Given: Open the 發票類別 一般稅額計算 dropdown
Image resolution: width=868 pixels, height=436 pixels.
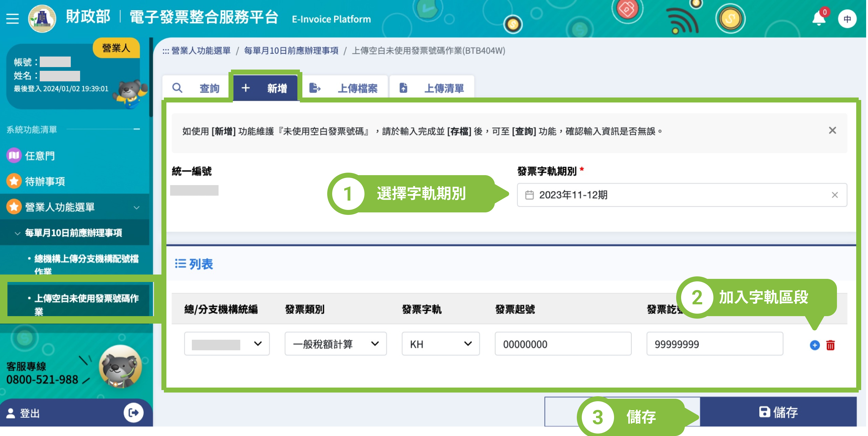Looking at the screenshot, I should pyautogui.click(x=335, y=344).
